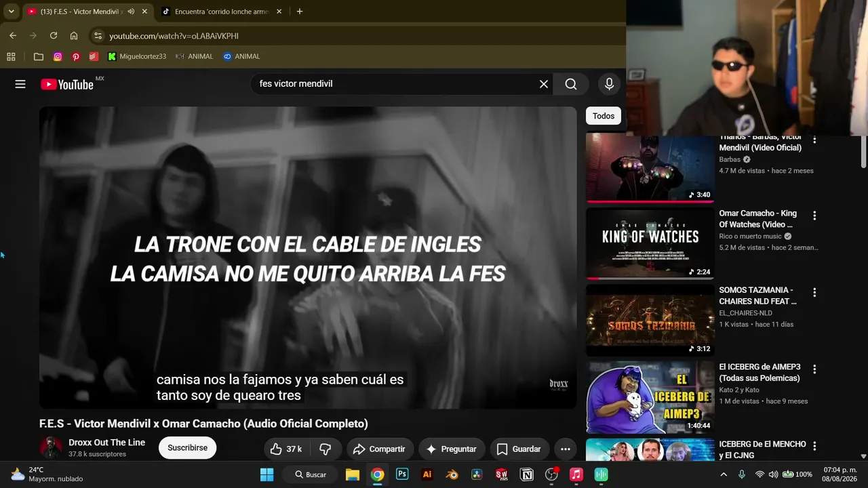This screenshot has height=488, width=868.
Task: Click the Preguntar button
Action: 451,449
